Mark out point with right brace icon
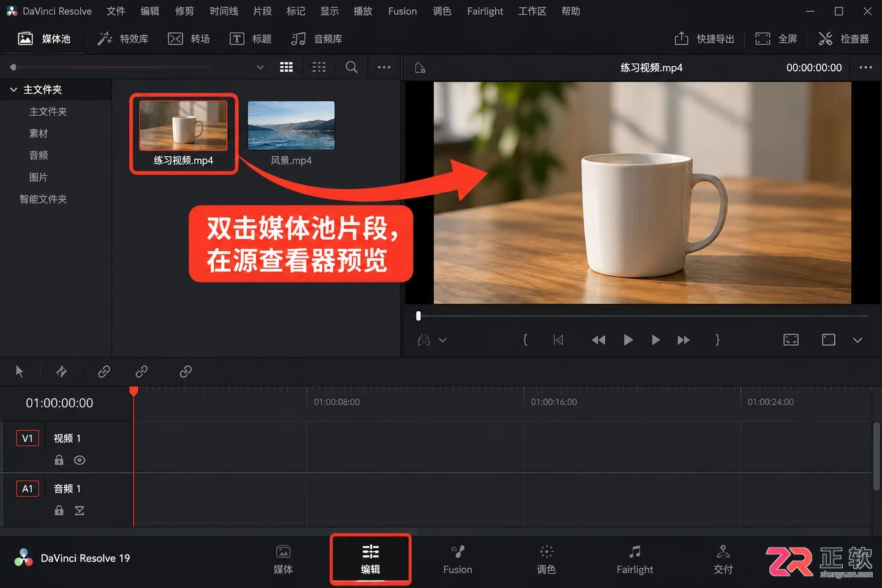Image resolution: width=882 pixels, height=588 pixels. [x=717, y=340]
